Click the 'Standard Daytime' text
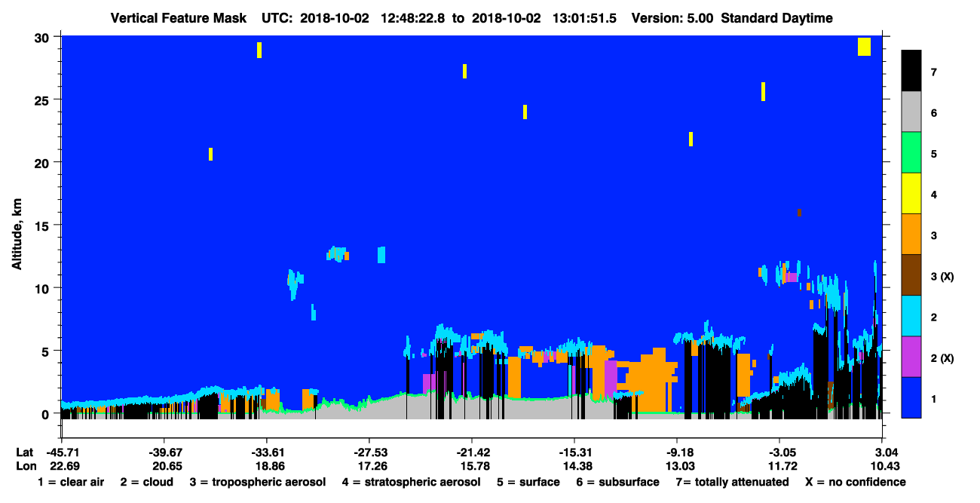This screenshot has width=980, height=503. pyautogui.click(x=777, y=18)
